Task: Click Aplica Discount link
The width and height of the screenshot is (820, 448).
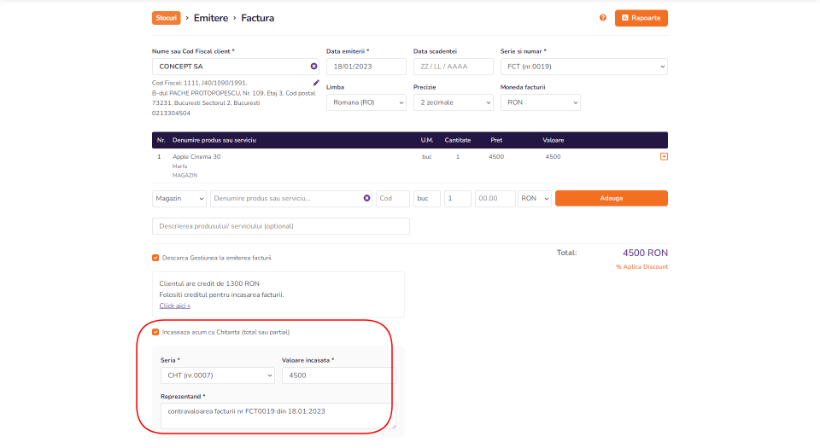Action: (x=642, y=267)
